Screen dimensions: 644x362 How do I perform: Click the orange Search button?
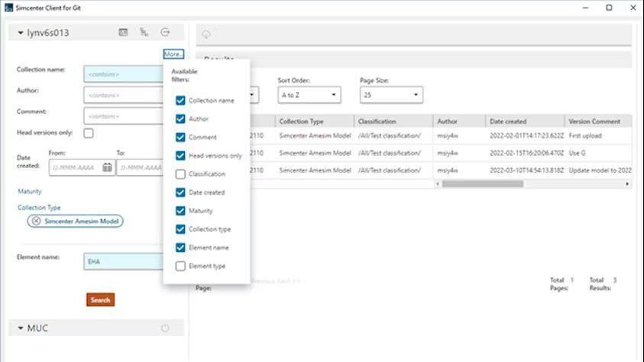pyautogui.click(x=100, y=299)
